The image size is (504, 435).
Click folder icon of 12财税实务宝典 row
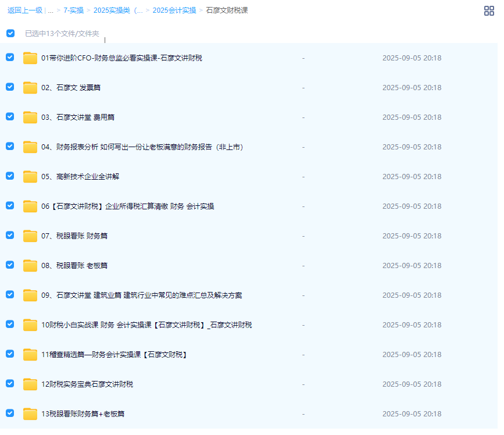[30, 384]
